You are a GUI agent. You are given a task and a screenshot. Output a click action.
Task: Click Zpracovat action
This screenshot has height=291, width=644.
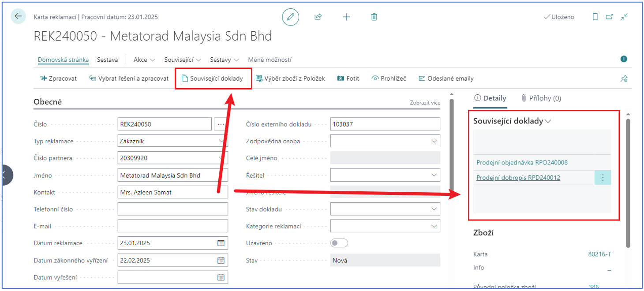(x=59, y=78)
